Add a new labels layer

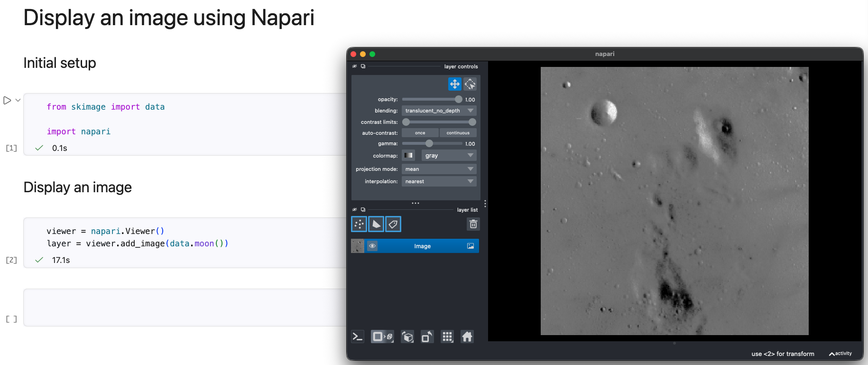click(x=393, y=224)
